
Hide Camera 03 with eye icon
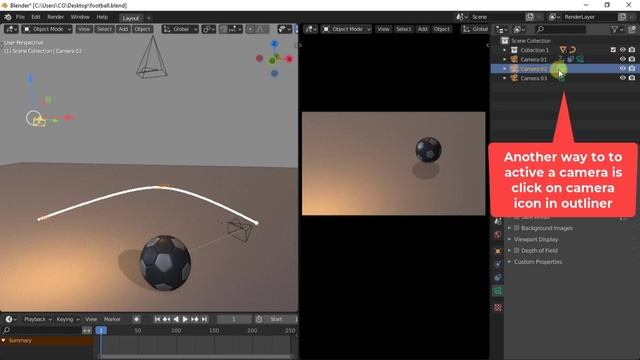click(623, 78)
